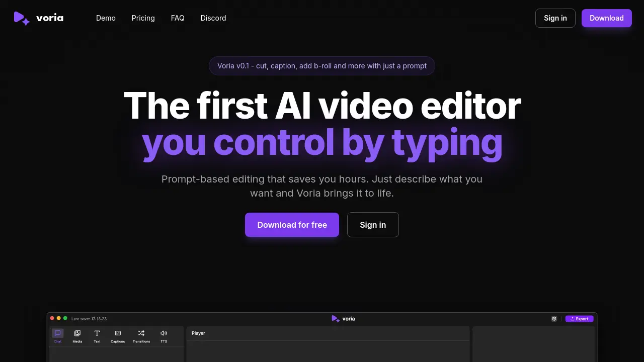Click the purple Download header button
The image size is (644, 362).
(x=607, y=18)
